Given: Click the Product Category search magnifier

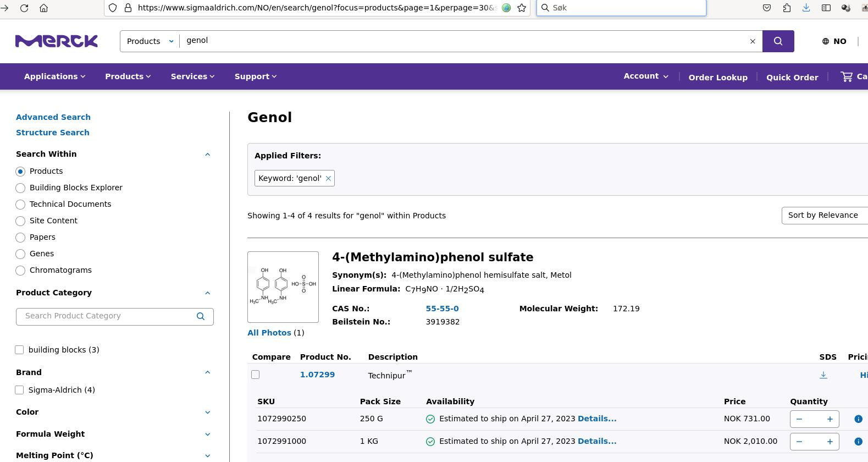Looking at the screenshot, I should pyautogui.click(x=201, y=316).
